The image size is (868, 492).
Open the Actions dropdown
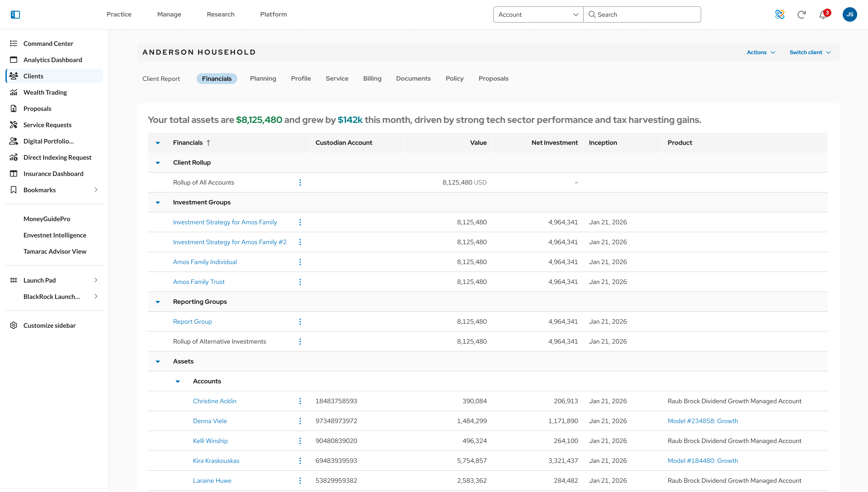[761, 52]
